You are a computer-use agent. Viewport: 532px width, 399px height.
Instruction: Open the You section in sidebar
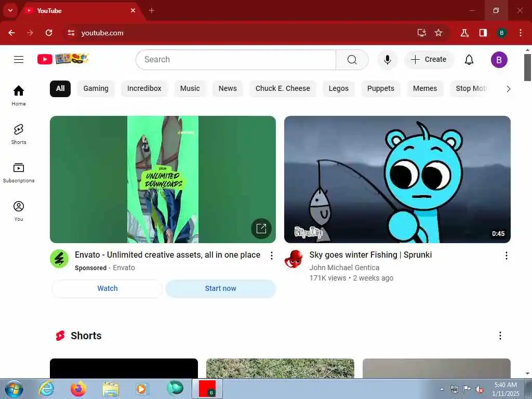coord(19,211)
